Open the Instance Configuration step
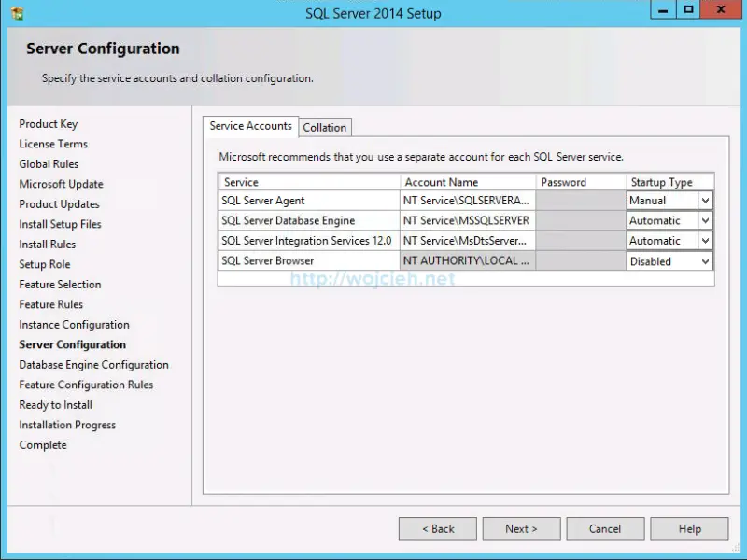The height and width of the screenshot is (560, 747). (x=72, y=325)
